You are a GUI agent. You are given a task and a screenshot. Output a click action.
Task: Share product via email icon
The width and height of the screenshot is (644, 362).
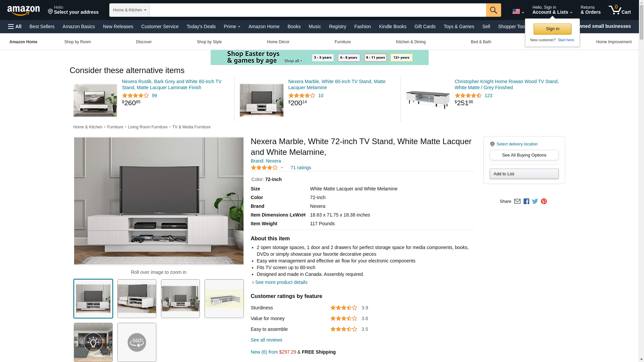click(x=517, y=201)
